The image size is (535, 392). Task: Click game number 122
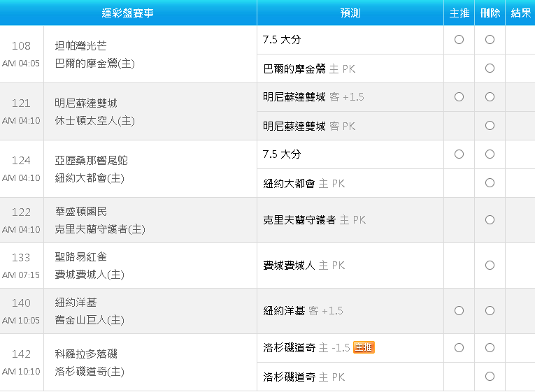coord(21,212)
